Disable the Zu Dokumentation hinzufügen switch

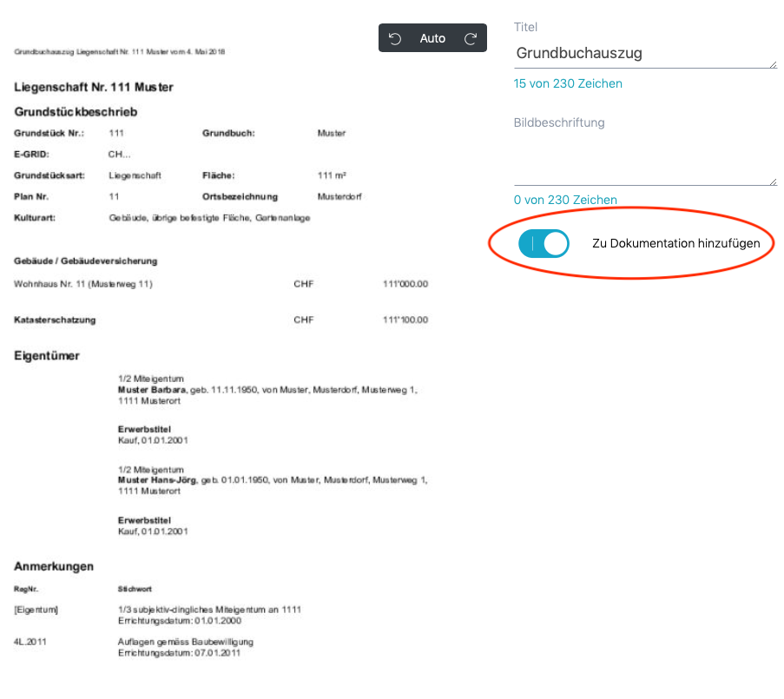click(x=544, y=244)
